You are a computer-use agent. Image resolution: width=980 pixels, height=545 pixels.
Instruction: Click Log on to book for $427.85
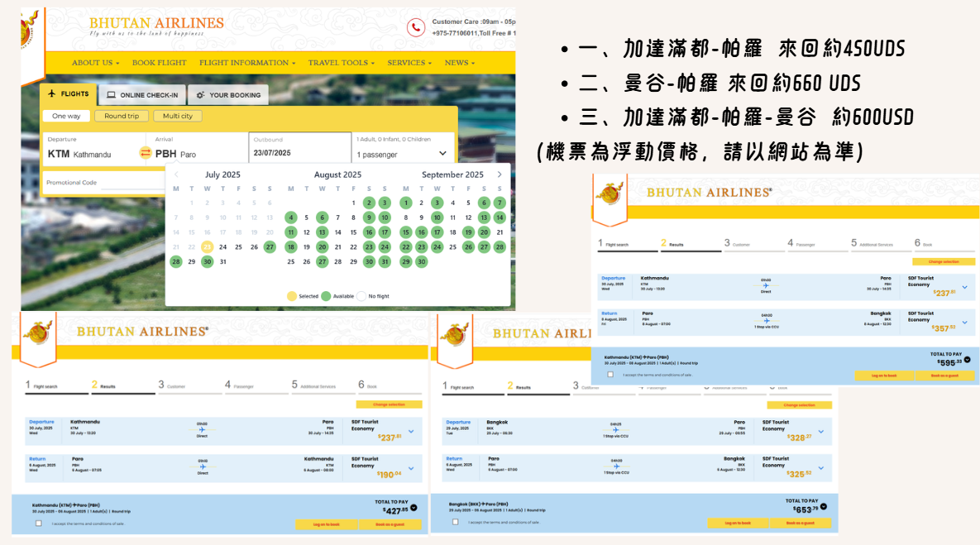326,524
